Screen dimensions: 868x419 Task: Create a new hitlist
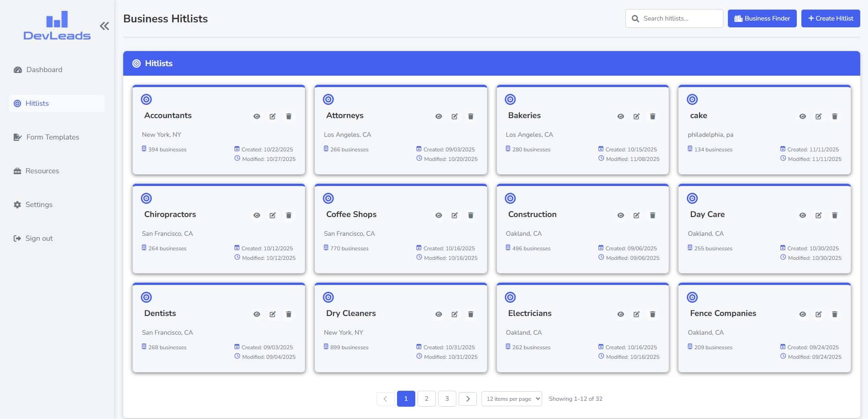(831, 19)
